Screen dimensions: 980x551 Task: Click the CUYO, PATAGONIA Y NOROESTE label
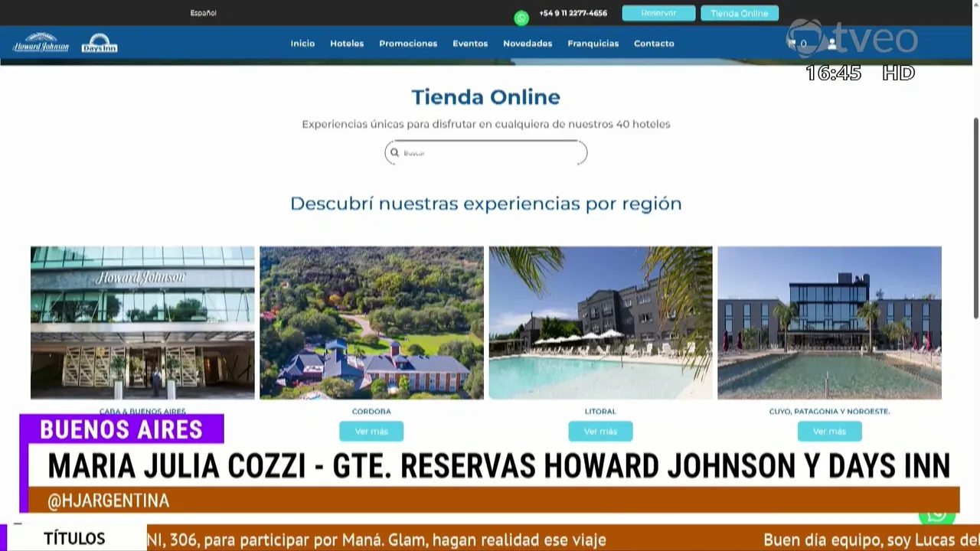click(829, 412)
